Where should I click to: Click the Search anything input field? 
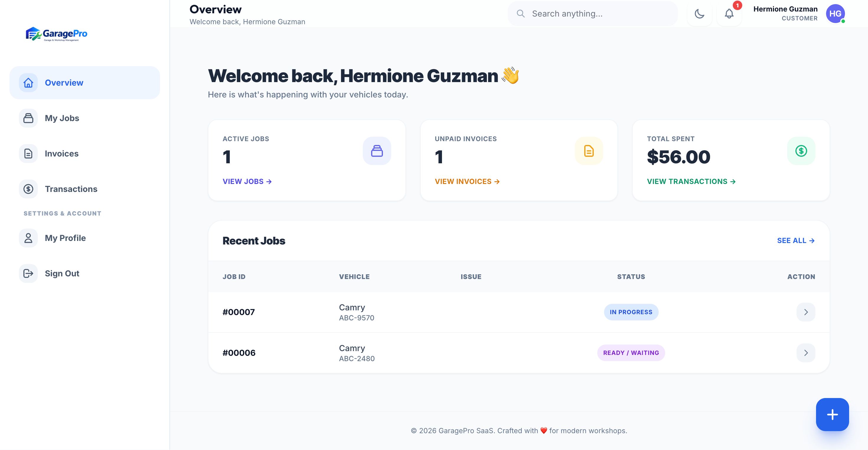tap(600, 14)
